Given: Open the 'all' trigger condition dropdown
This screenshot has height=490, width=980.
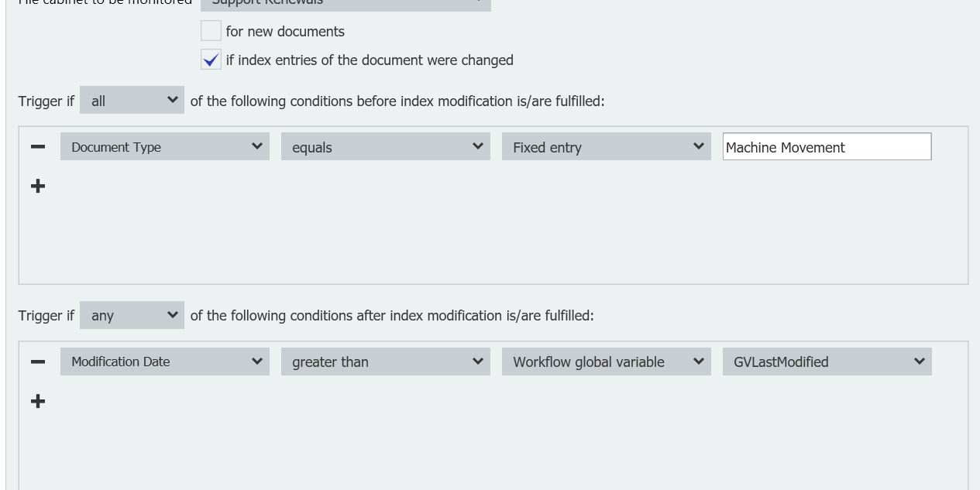Looking at the screenshot, I should 132,101.
